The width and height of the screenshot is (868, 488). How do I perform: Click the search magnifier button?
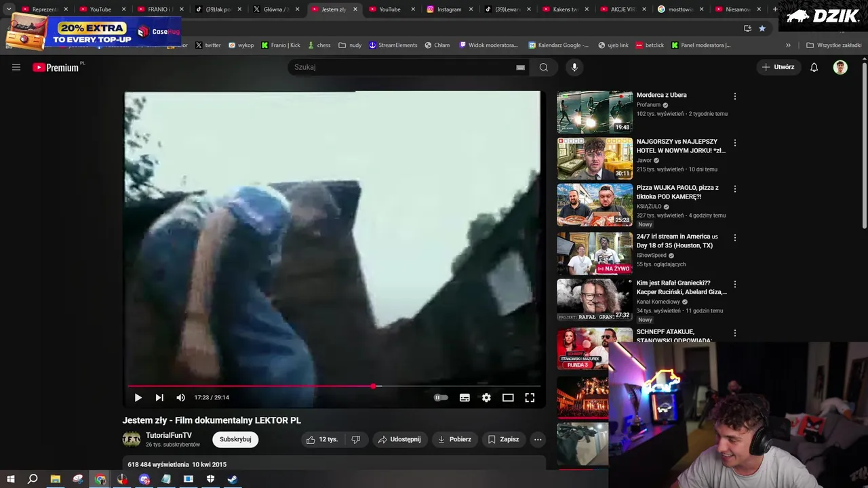tap(544, 67)
